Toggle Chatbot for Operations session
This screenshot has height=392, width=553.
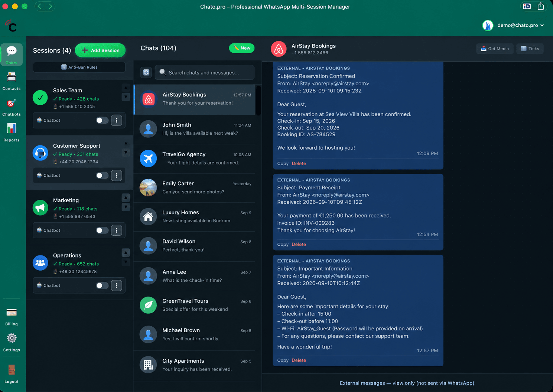[x=102, y=285]
